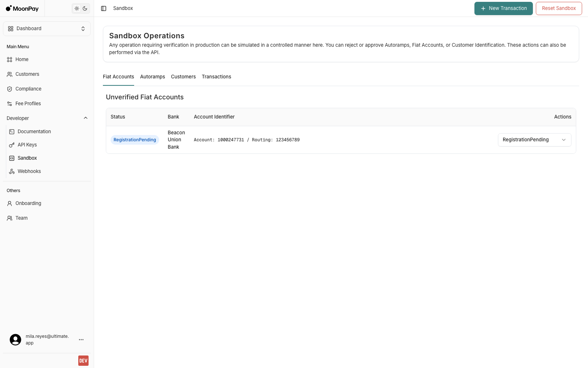Click the user avatar icon
The width and height of the screenshot is (588, 368).
[15, 340]
